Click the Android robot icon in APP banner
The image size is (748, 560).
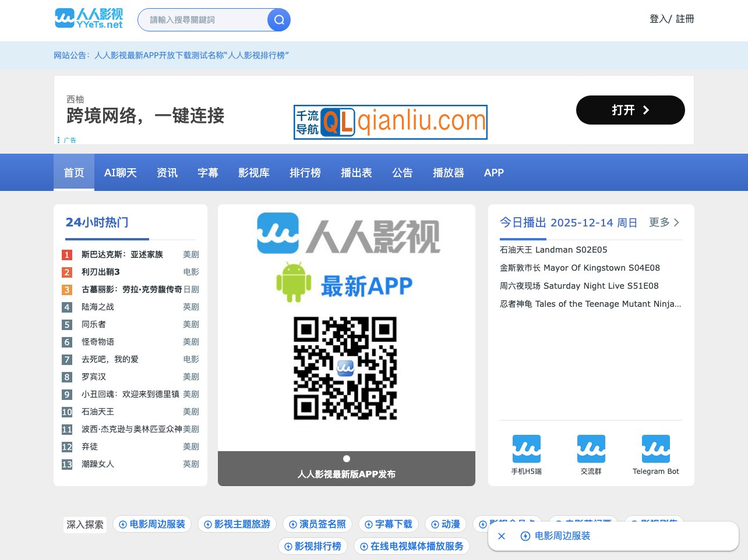click(x=294, y=283)
